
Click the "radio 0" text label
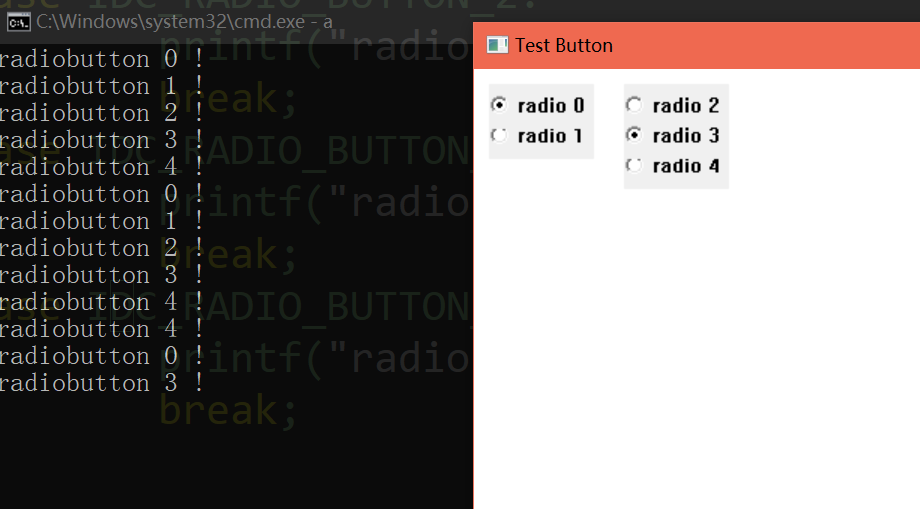[x=551, y=105]
